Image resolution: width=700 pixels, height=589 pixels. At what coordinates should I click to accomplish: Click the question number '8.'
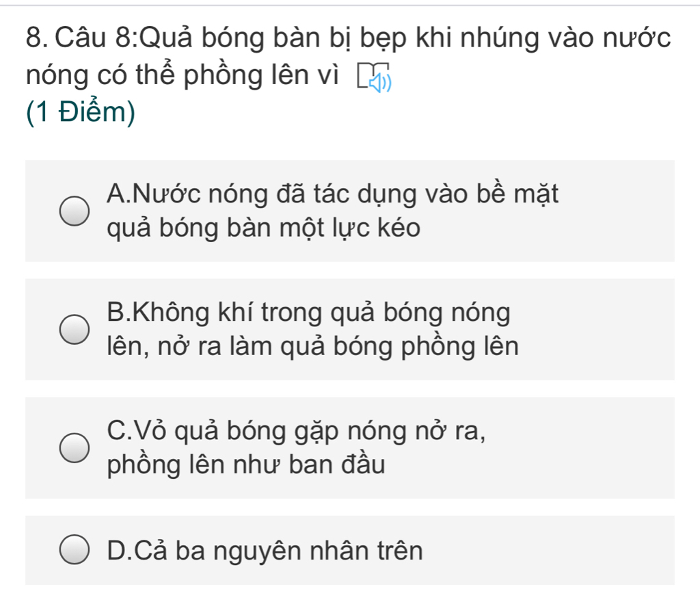click(38, 38)
